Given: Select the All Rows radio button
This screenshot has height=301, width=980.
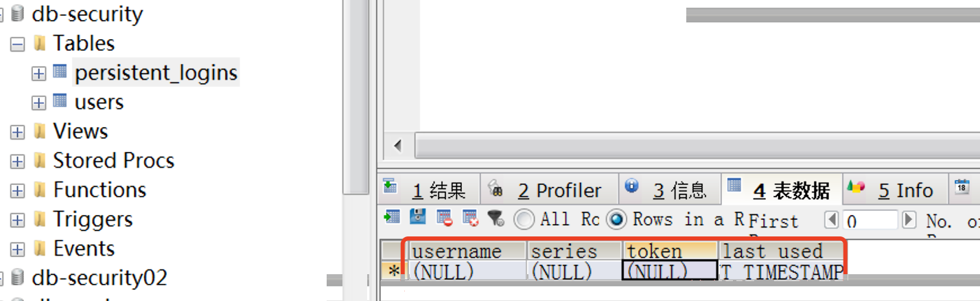Looking at the screenshot, I should coord(524,219).
